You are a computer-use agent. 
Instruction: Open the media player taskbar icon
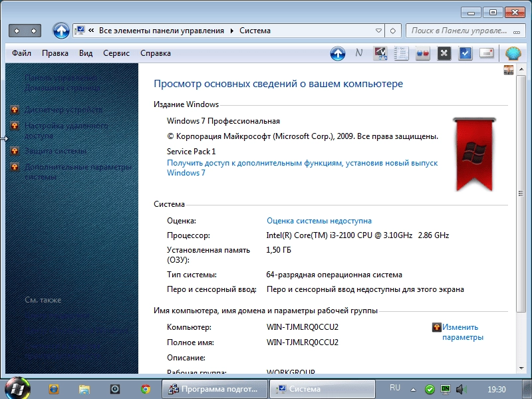point(115,389)
